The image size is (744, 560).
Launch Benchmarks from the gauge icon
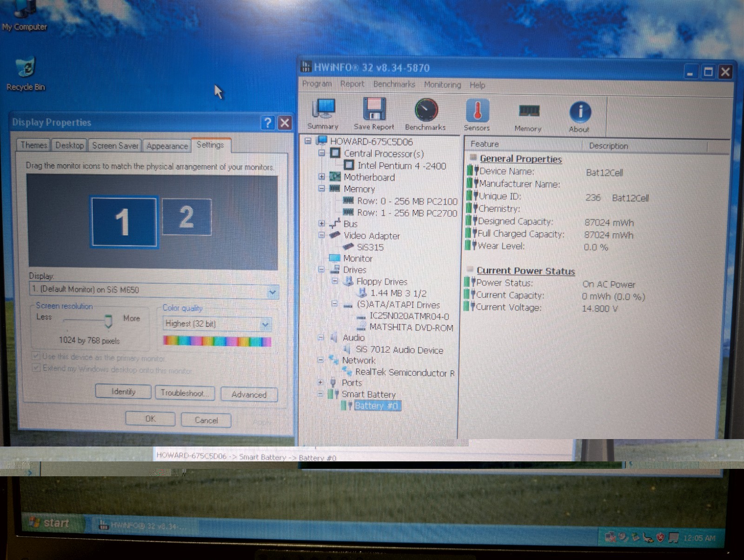click(425, 114)
